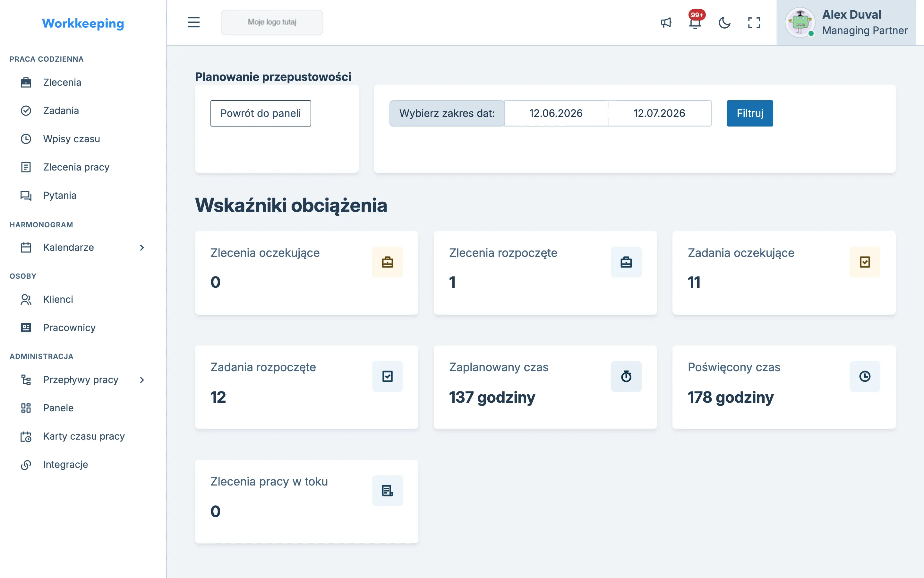Screen dimensions: 924x578
Task: Expand the Przepływy pracy submenu chevron
Action: coord(142,380)
